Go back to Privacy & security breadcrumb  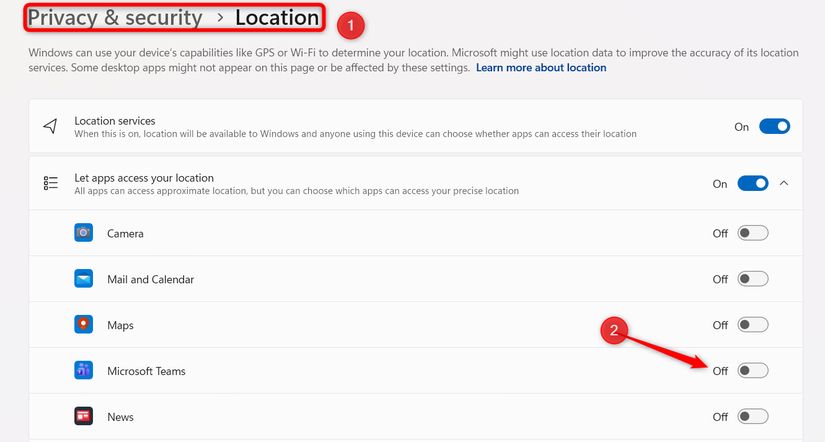tap(114, 18)
